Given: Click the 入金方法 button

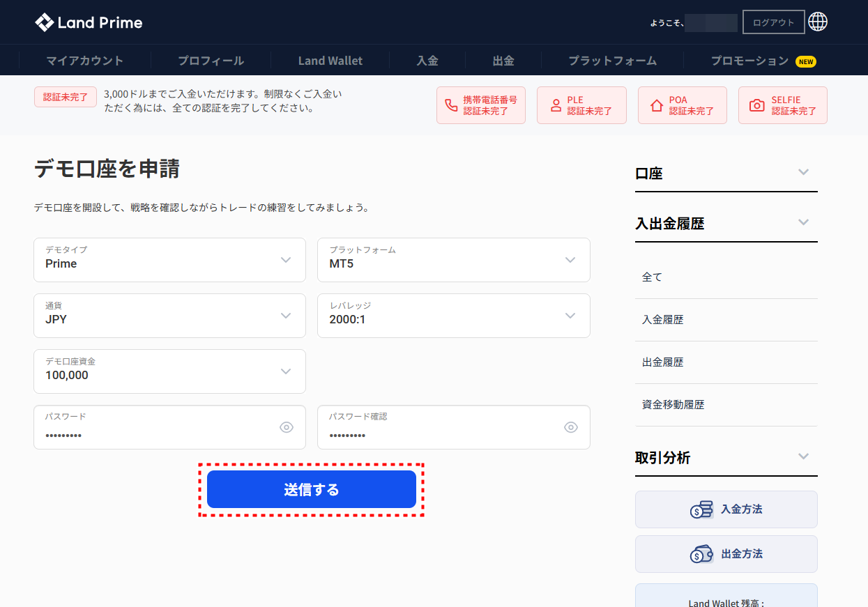Looking at the screenshot, I should pos(726,509).
